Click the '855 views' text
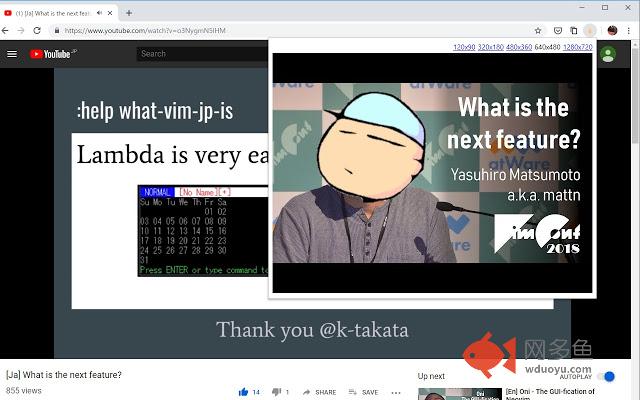640x400 pixels. 24,391
